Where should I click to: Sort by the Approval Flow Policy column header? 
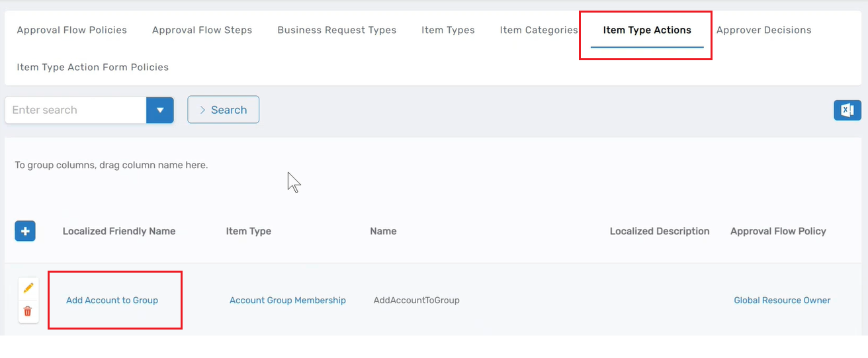(x=778, y=231)
